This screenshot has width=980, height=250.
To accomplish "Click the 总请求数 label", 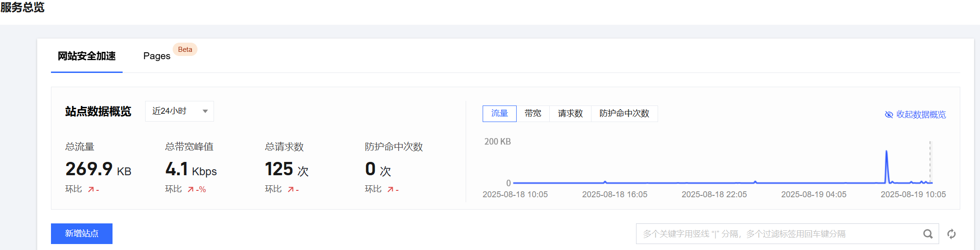I will tap(284, 147).
